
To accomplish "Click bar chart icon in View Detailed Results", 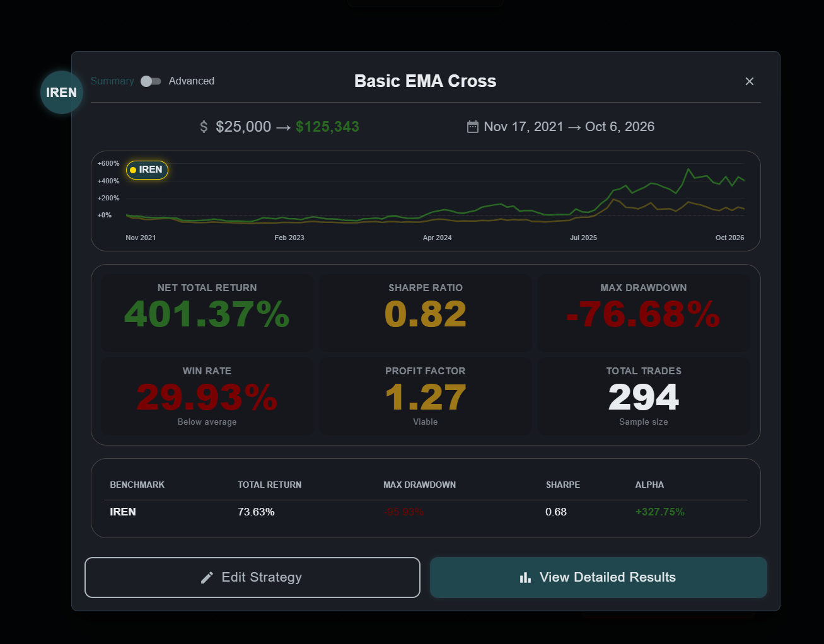I will point(525,577).
